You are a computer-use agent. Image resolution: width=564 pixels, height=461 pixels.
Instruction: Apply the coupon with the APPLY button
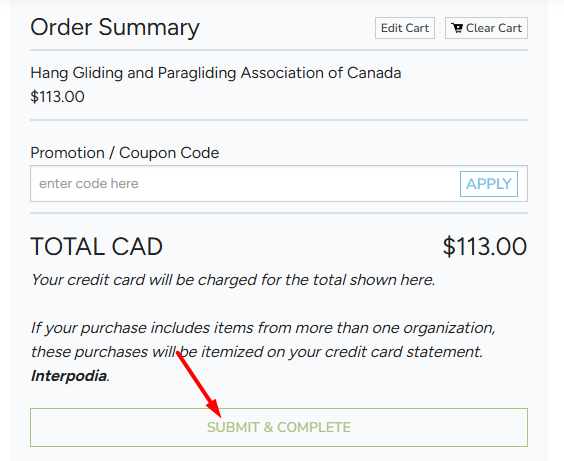(x=489, y=184)
